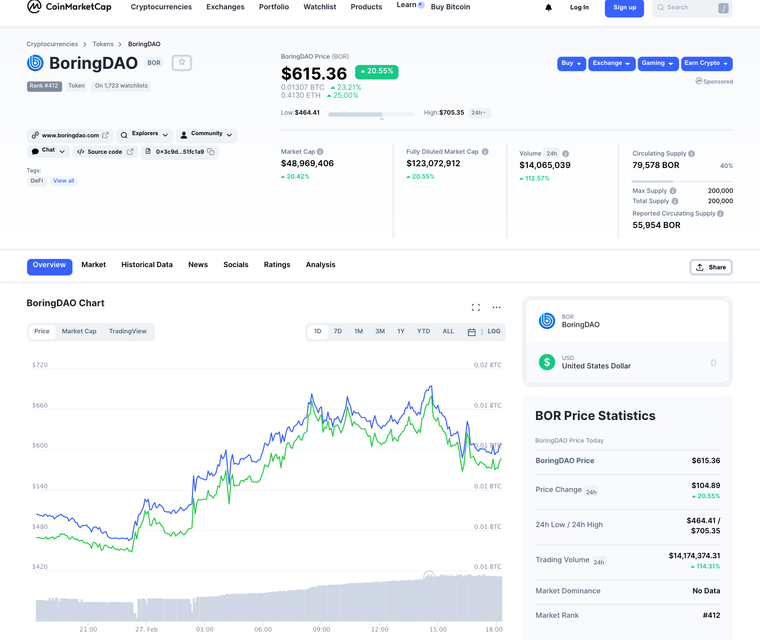This screenshot has height=640, width=760.
Task: Copy the contract address 0x3c9d...51fc1a9
Action: coord(211,152)
